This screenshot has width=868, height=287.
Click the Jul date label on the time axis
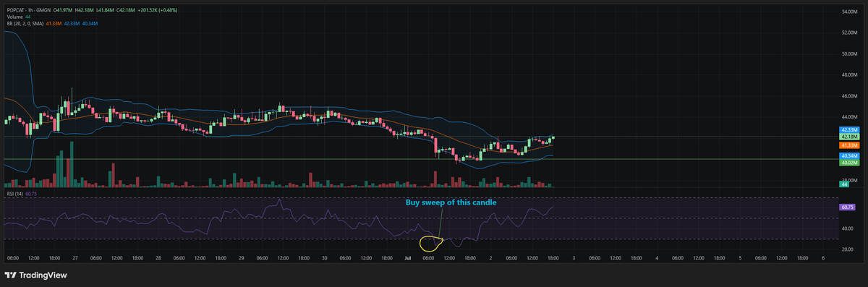pos(407,257)
